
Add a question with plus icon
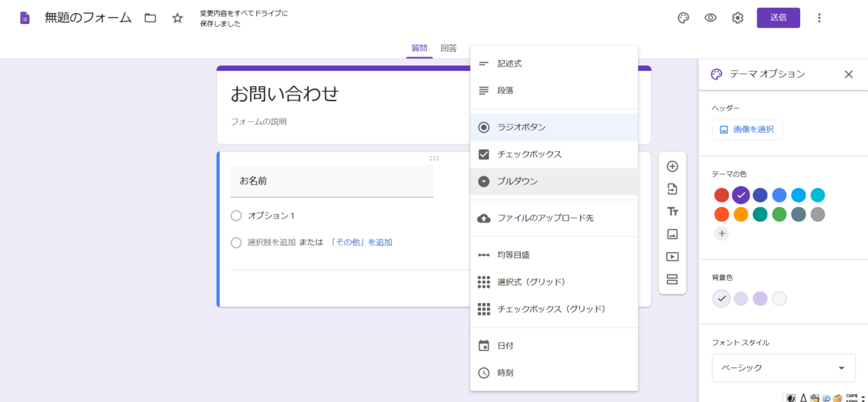pos(672,166)
